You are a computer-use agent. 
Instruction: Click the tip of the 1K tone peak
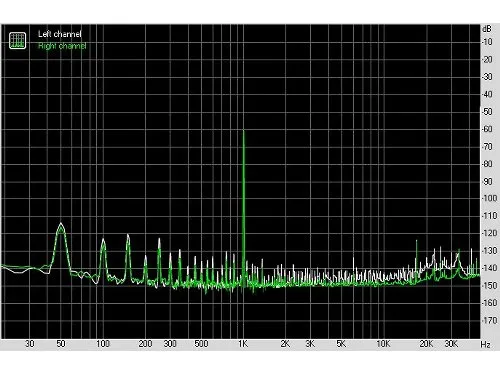click(243, 131)
